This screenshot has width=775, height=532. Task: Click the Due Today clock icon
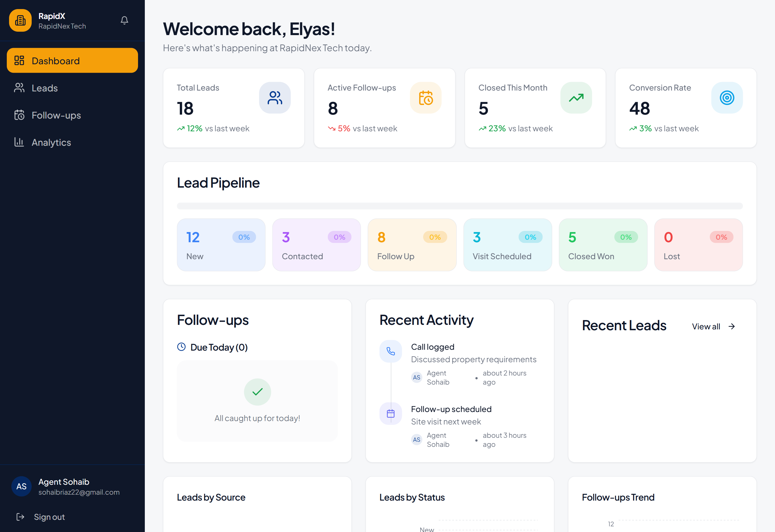click(x=181, y=347)
